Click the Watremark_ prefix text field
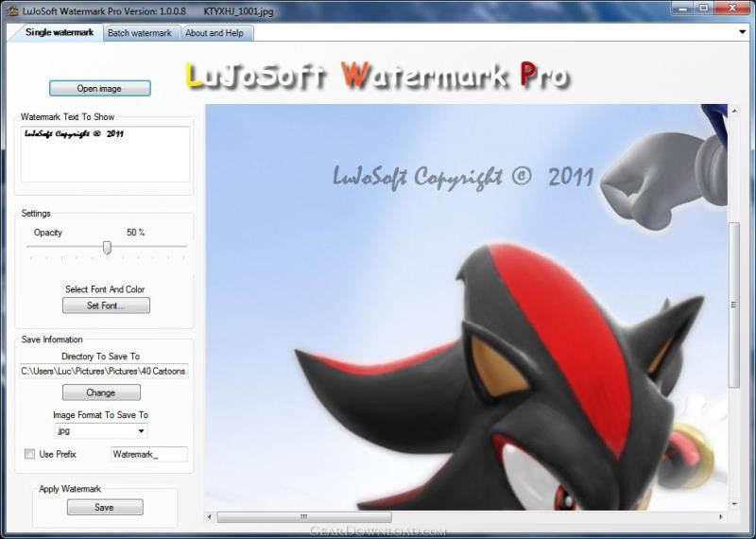The height and width of the screenshot is (539, 756). point(149,454)
